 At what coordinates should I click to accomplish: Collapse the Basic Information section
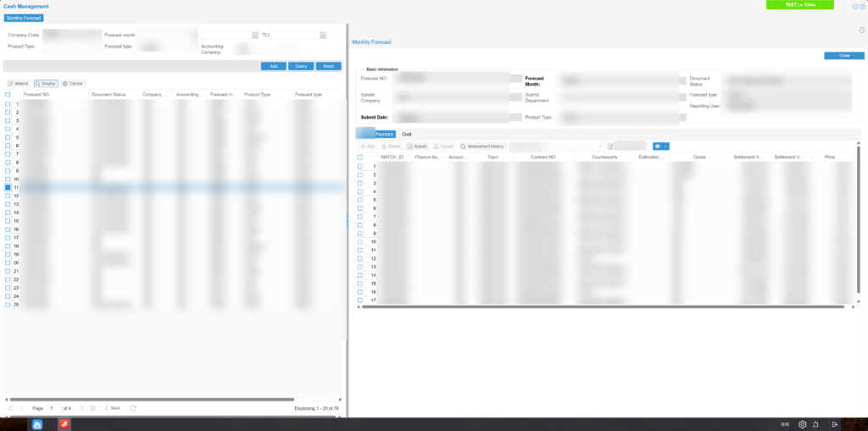[x=362, y=69]
